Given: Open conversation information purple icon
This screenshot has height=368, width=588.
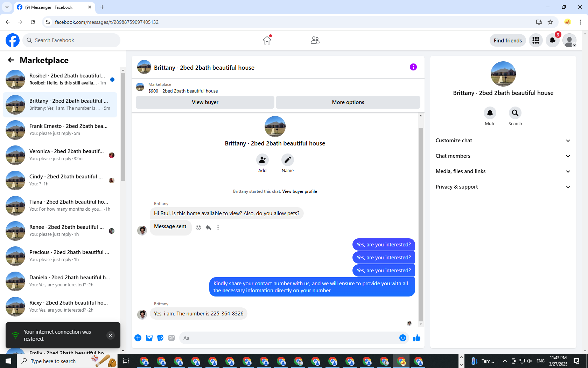Looking at the screenshot, I should (413, 67).
